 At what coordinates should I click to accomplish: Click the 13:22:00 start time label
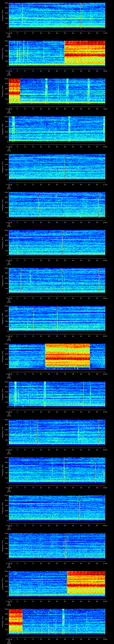pos(9,260)
